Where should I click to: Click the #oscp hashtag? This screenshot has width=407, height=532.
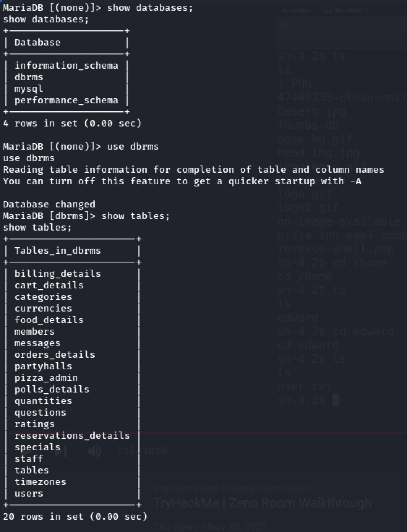(x=299, y=488)
